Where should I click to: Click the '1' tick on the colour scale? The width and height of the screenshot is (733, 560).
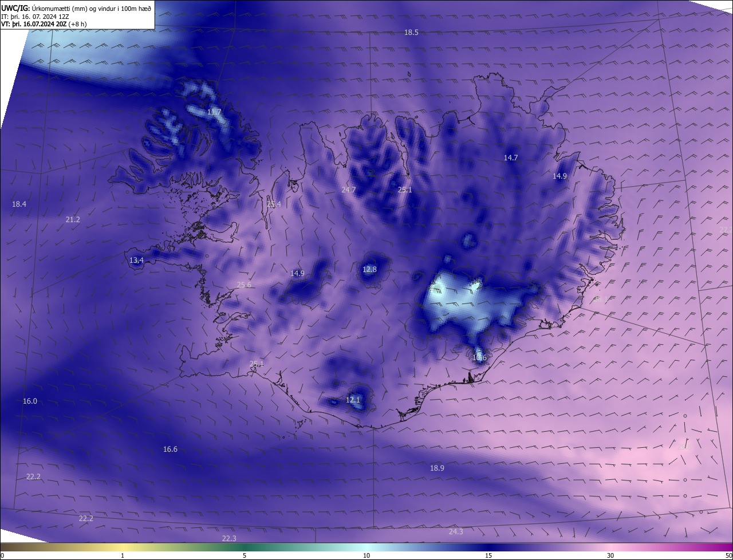click(x=123, y=555)
